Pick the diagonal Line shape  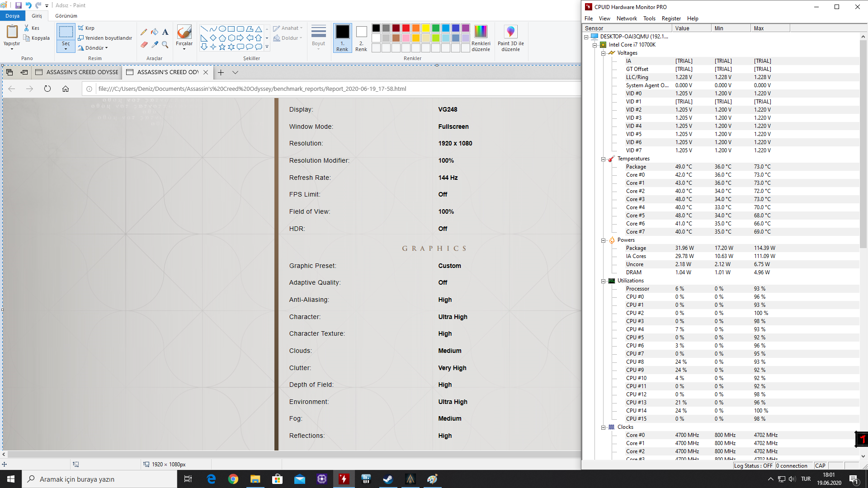(204, 28)
